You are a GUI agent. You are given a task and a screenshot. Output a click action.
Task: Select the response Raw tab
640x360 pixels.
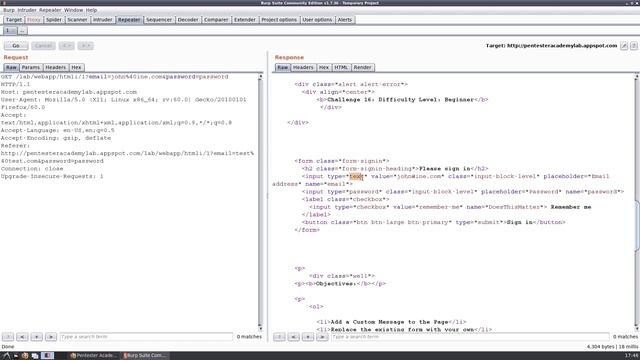(x=282, y=67)
